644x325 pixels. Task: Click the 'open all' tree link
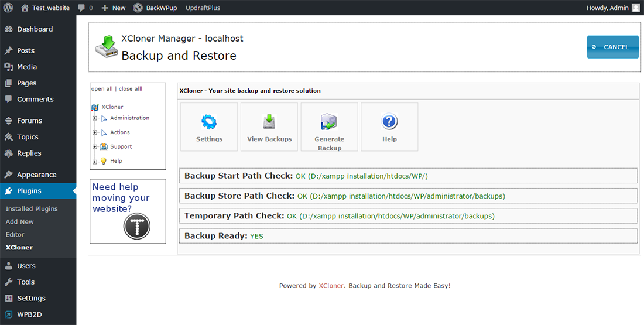102,89
